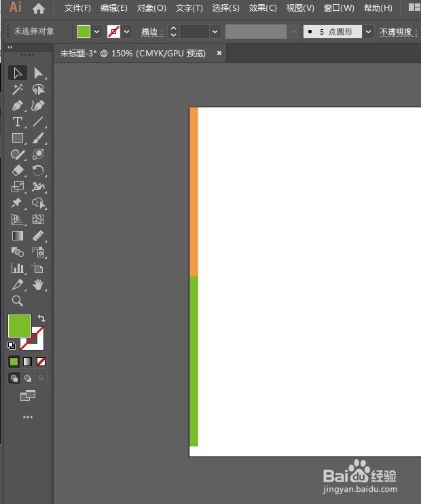
Task: Open the 文字(T) menu
Action: tap(189, 8)
